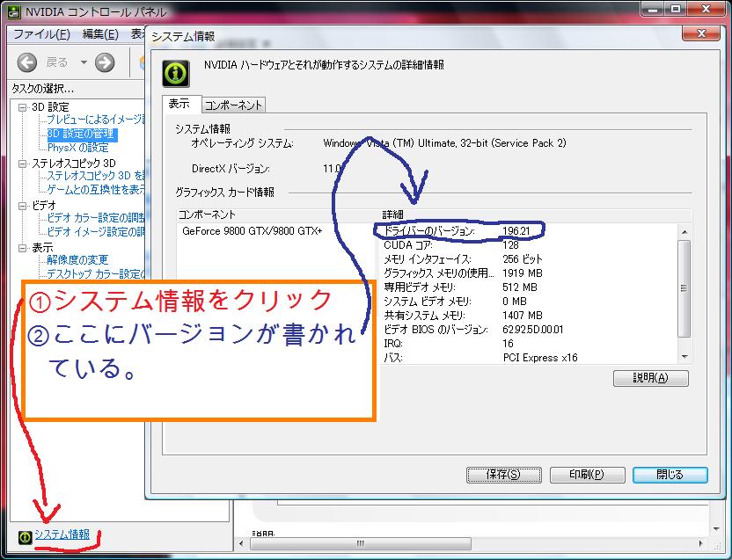Close the システム情報 dialog with X
This screenshot has height=560, width=732.
(700, 33)
